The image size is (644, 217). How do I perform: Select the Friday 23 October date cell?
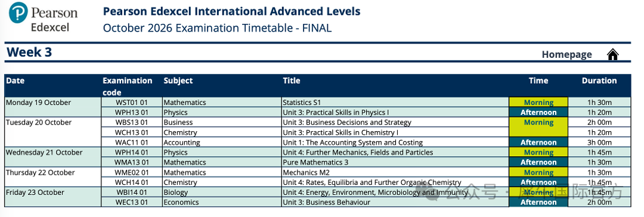click(x=52, y=197)
